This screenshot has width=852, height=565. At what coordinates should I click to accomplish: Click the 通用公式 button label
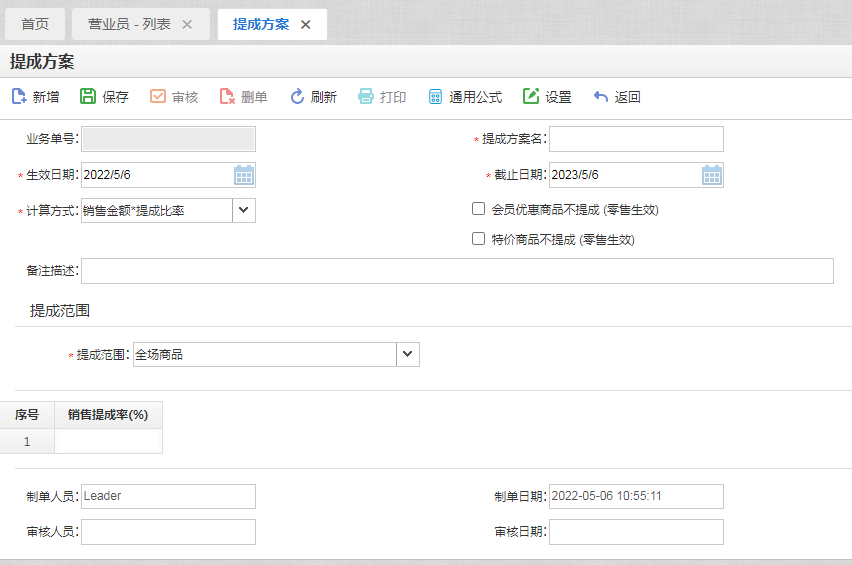click(x=475, y=97)
